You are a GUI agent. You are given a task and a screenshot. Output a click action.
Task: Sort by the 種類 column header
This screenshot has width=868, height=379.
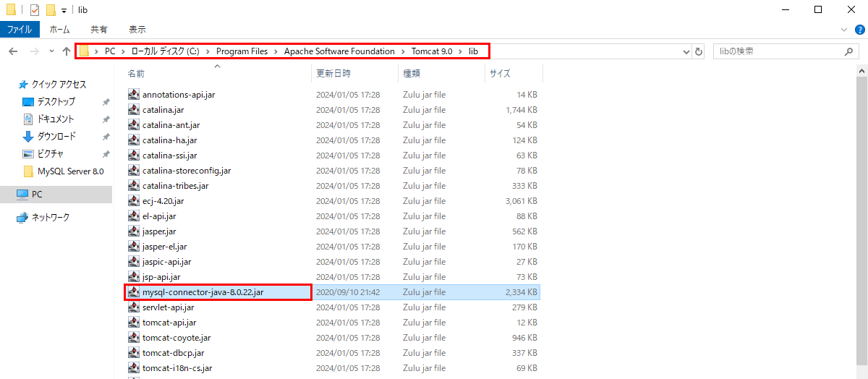tap(412, 73)
